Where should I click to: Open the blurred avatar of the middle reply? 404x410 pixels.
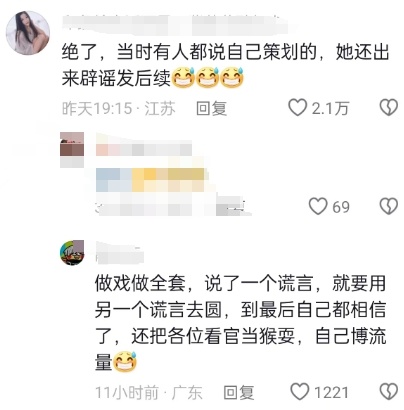point(72,149)
